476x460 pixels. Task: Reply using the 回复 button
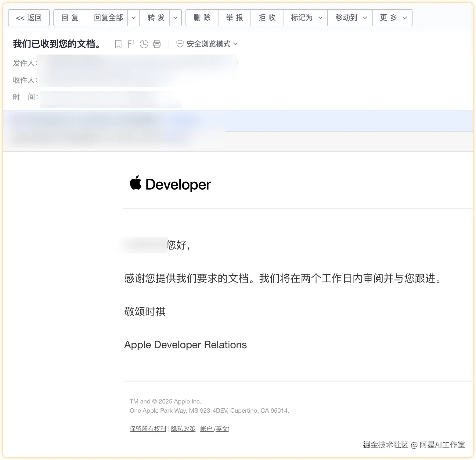[x=70, y=18]
